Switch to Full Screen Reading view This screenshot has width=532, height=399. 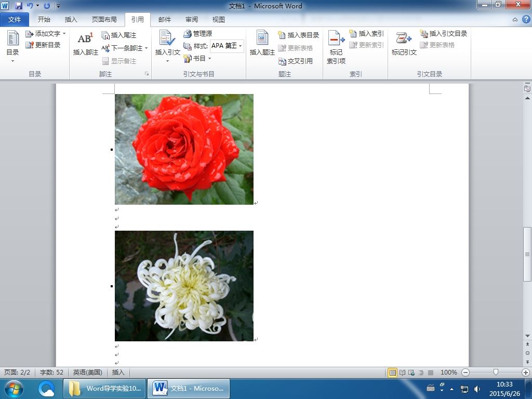point(403,373)
